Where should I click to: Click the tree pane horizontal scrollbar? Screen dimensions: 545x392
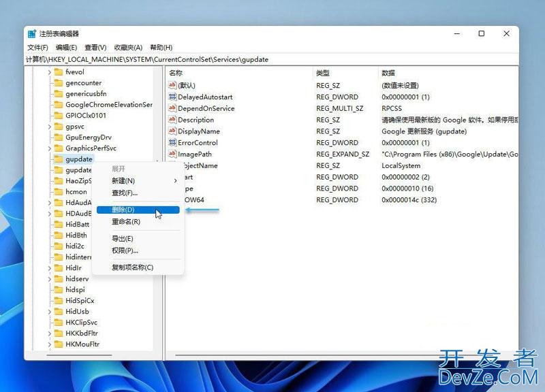point(79,355)
